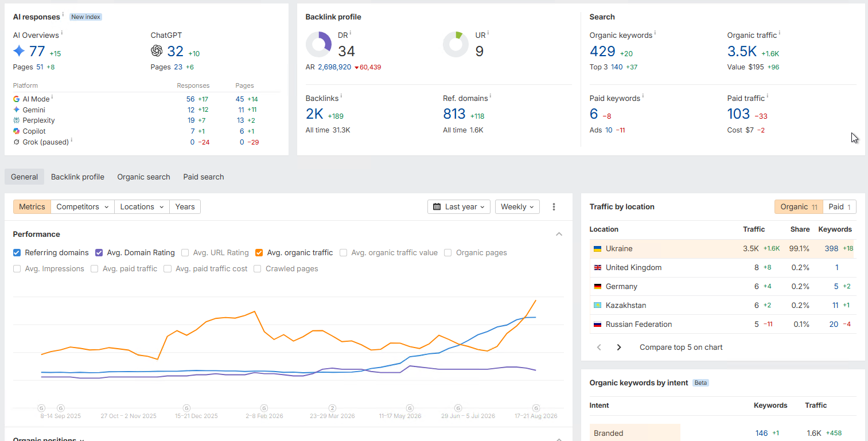This screenshot has width=868, height=441.
Task: Click the Perplexity platform icon
Action: [x=17, y=120]
